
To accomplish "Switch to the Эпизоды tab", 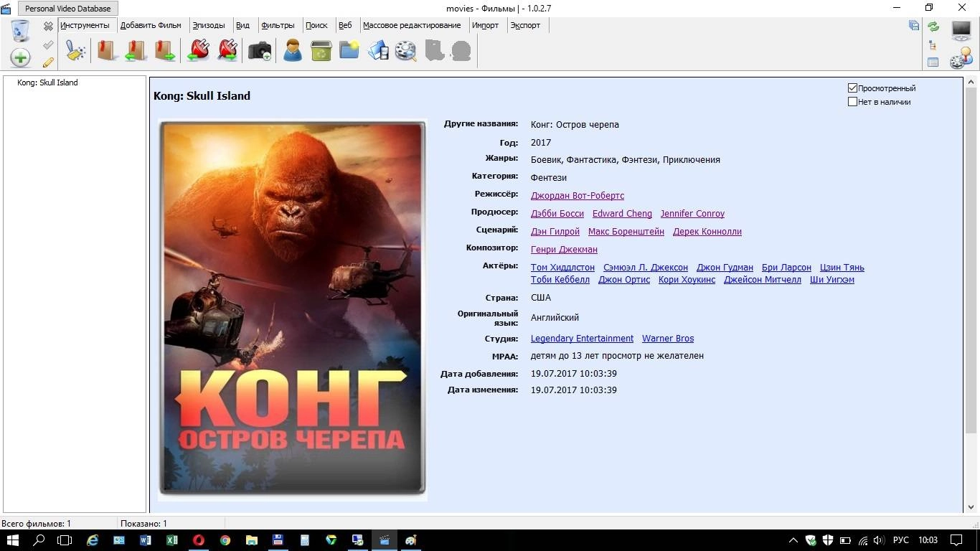I will click(209, 25).
